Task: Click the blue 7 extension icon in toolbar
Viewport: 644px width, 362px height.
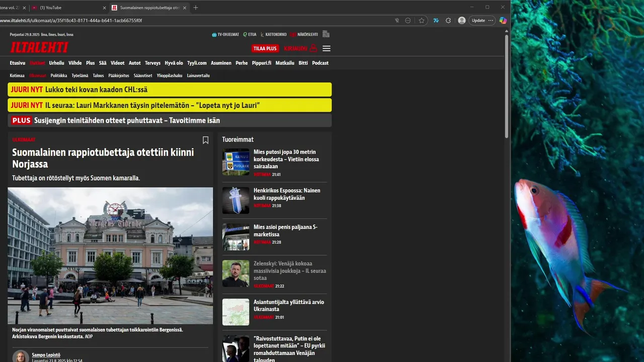Action: pos(436,21)
